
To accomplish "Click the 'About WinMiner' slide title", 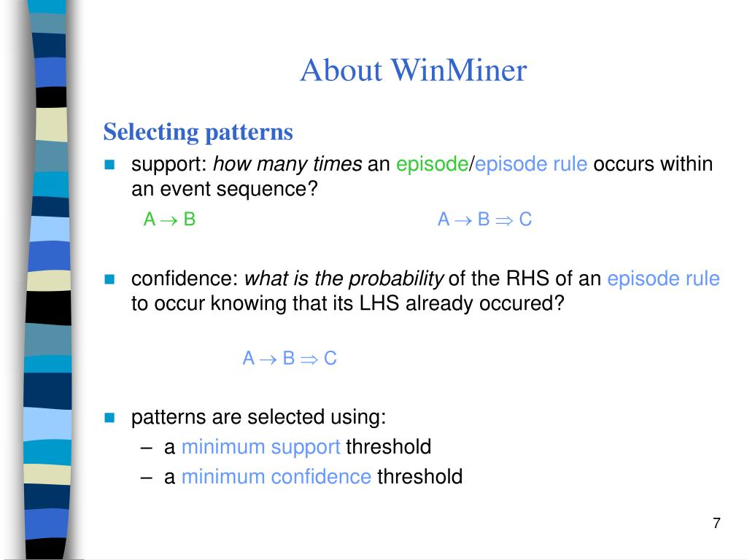I will [x=413, y=70].
